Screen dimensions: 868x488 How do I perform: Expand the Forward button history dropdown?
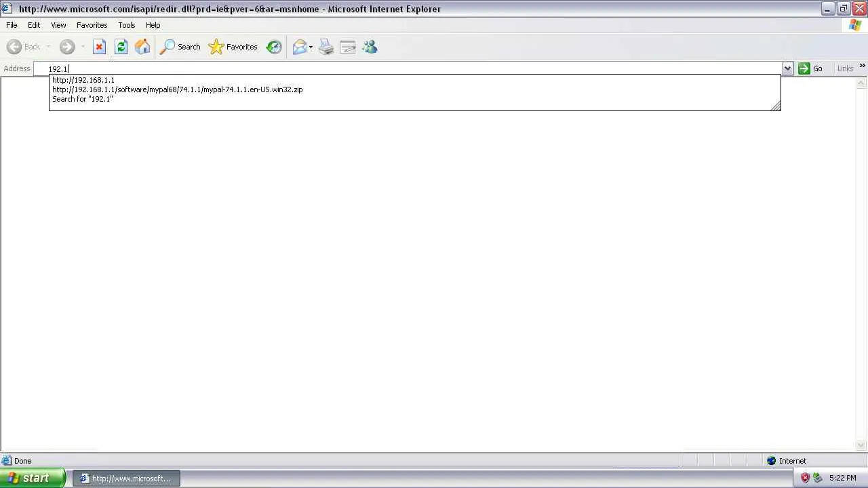83,47
